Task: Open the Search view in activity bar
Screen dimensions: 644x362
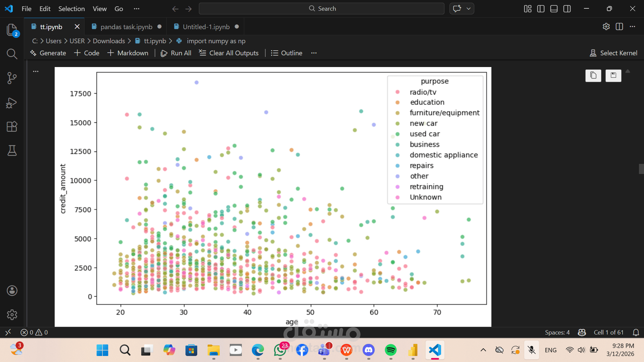Action: tap(12, 54)
